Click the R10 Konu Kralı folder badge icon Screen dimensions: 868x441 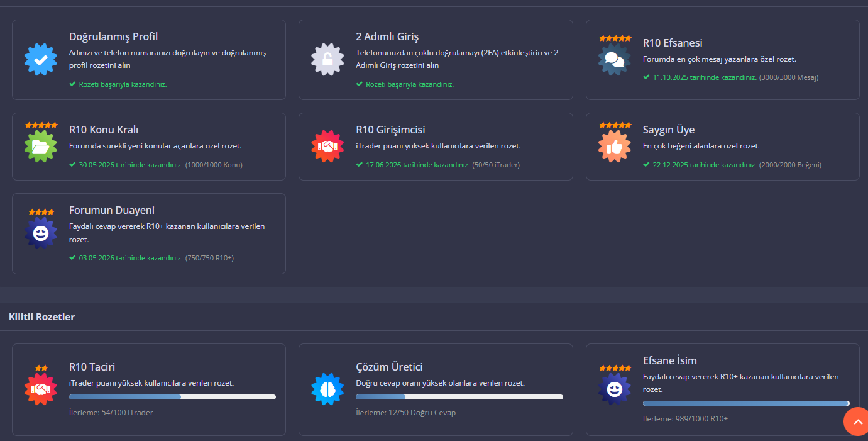41,147
